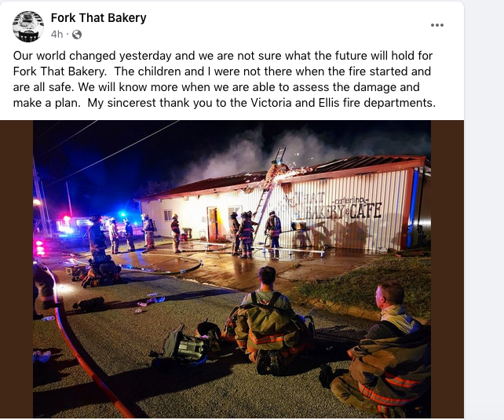
Task: Click the globe public audience icon
Action: pyautogui.click(x=77, y=35)
